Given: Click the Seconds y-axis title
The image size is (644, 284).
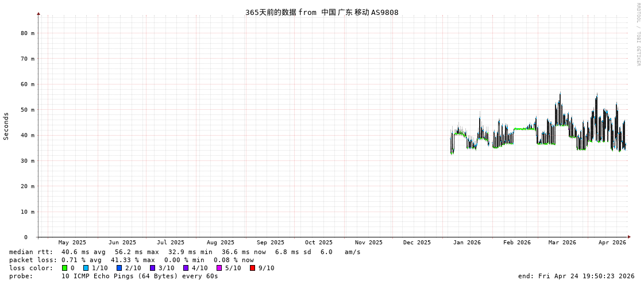Looking at the screenshot, I should click(x=6, y=126).
